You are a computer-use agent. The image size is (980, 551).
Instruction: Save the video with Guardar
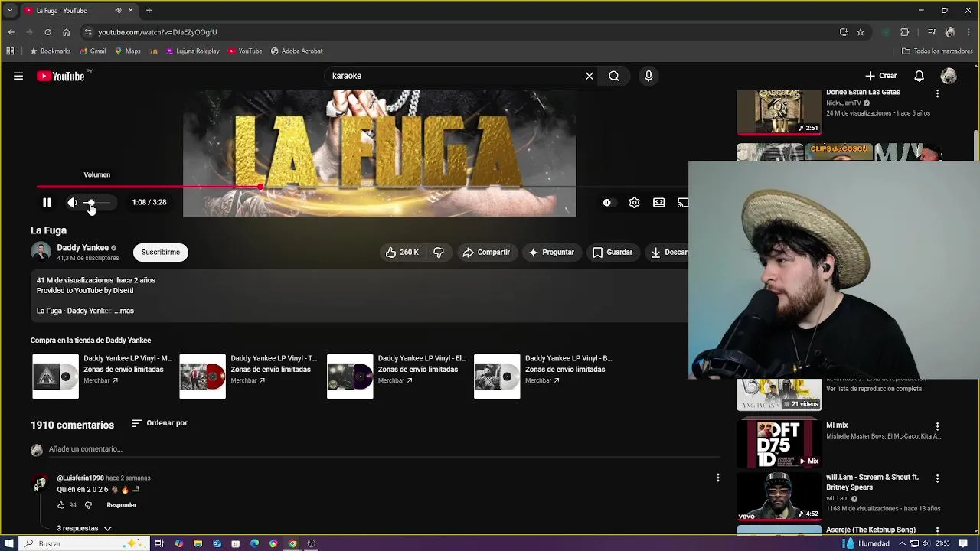pyautogui.click(x=612, y=252)
